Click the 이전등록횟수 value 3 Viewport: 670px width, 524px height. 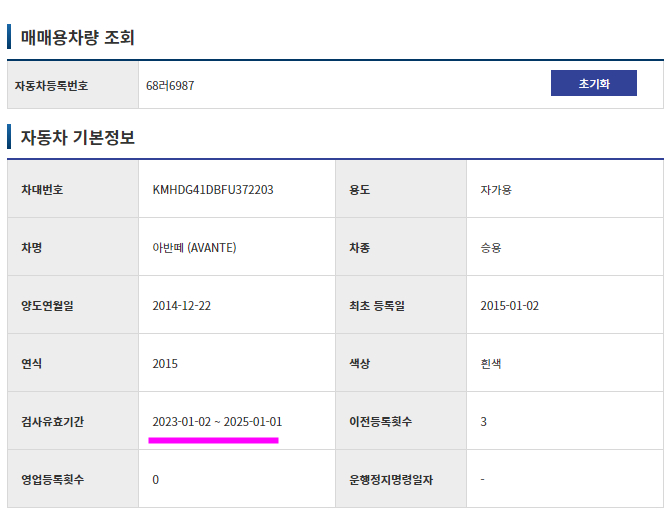click(483, 422)
